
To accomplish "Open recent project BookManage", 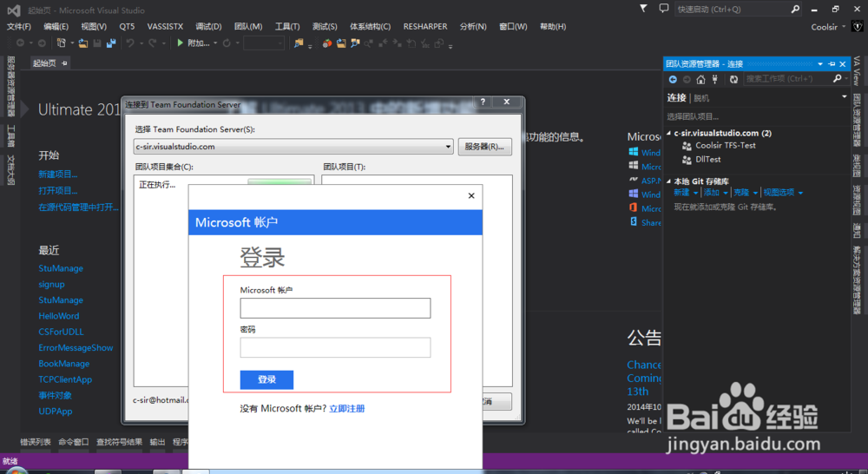I will (x=63, y=363).
